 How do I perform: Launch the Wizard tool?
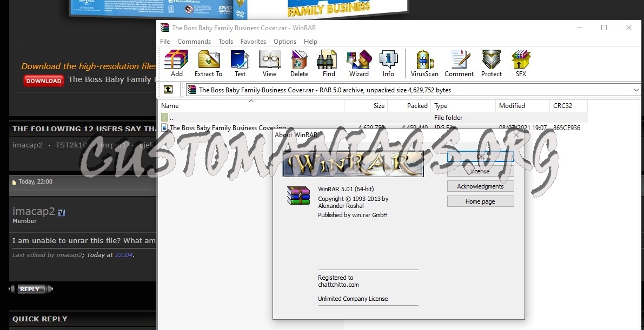click(358, 63)
